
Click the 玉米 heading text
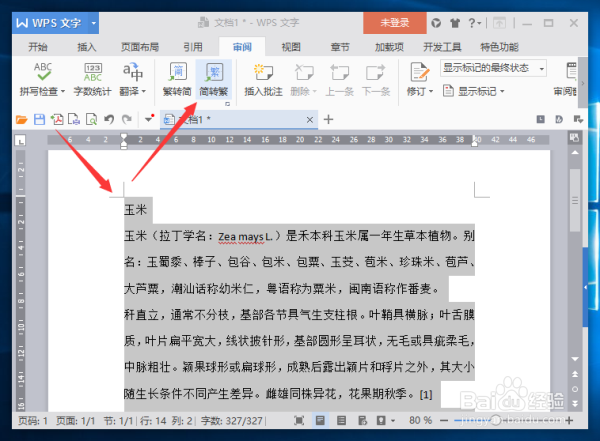(x=135, y=209)
